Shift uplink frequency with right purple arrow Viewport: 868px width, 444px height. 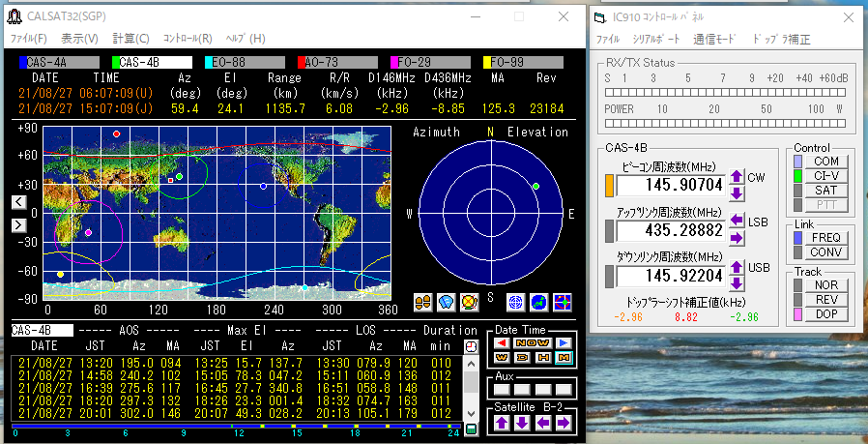tap(737, 238)
